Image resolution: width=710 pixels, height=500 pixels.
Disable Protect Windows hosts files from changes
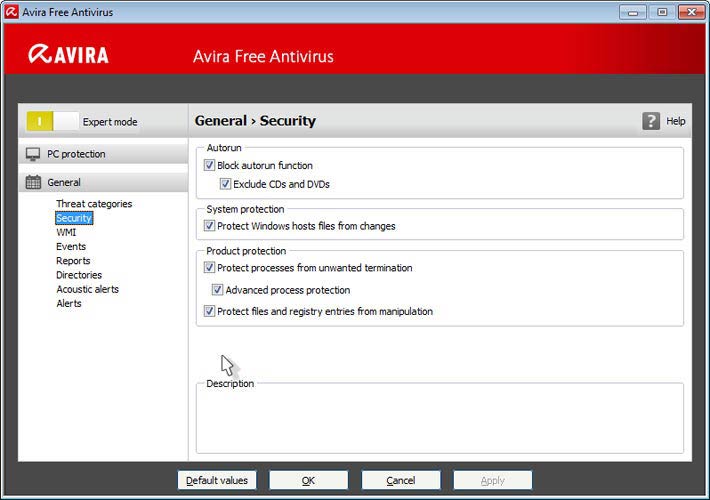point(209,226)
